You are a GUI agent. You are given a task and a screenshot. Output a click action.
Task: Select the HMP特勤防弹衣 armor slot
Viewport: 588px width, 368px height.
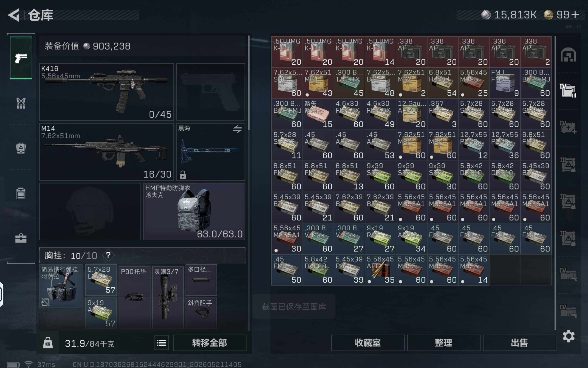(194, 212)
